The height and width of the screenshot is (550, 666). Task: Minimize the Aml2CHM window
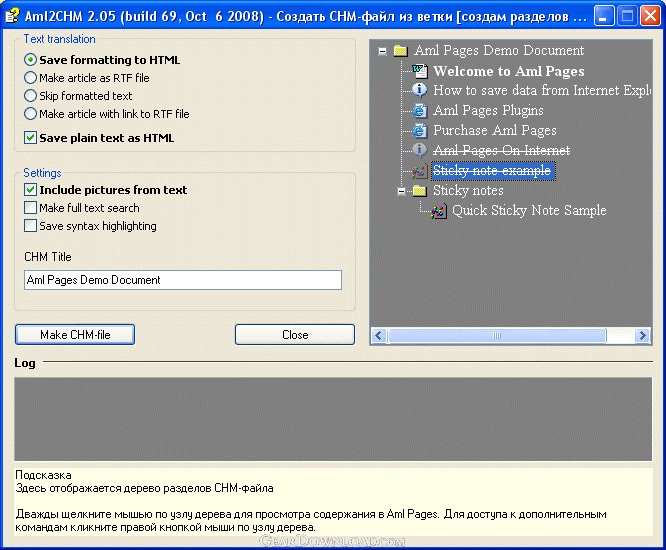[603, 16]
